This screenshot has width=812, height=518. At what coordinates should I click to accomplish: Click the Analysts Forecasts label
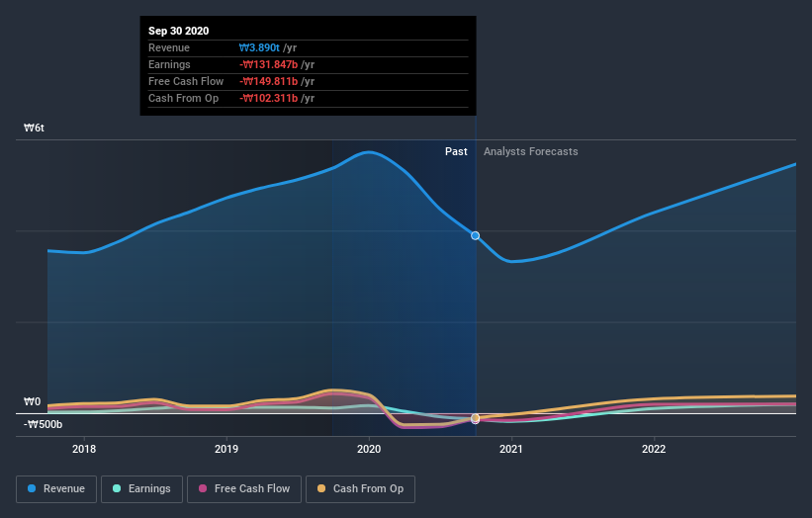(x=531, y=151)
